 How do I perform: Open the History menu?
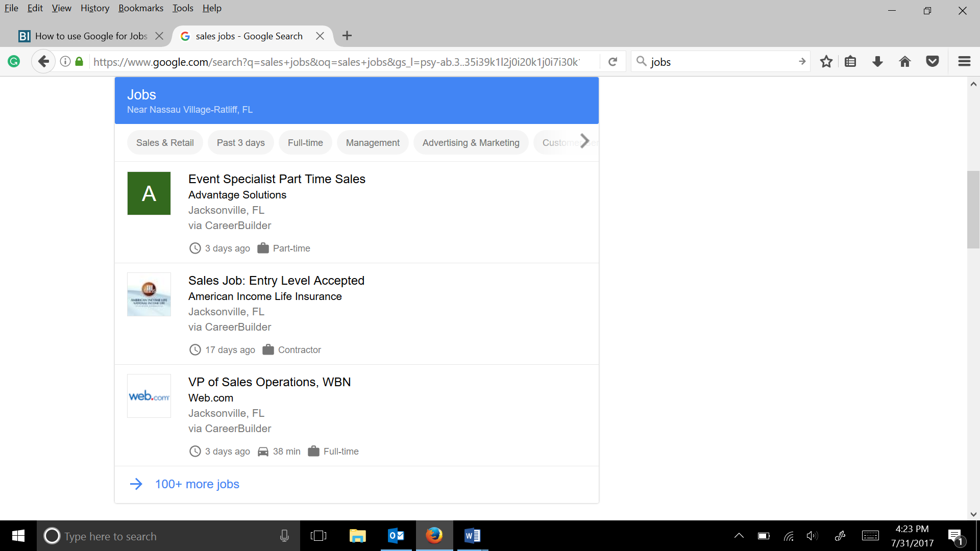pyautogui.click(x=94, y=8)
